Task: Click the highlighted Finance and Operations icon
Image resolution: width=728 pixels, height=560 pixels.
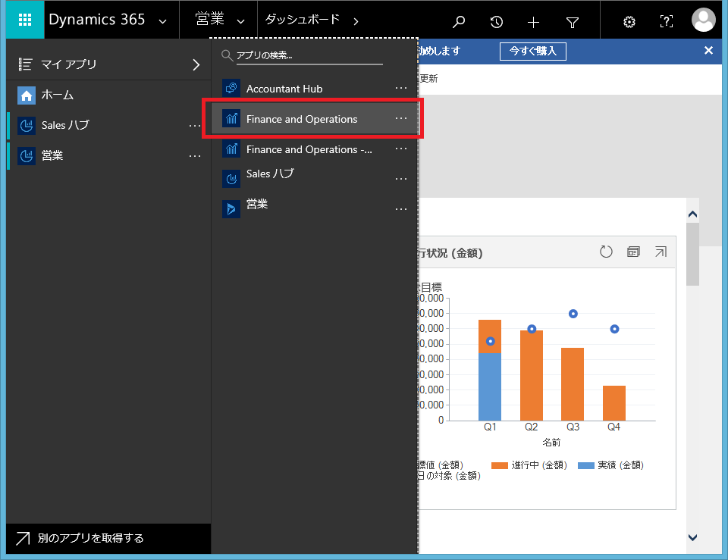Action: click(x=231, y=119)
